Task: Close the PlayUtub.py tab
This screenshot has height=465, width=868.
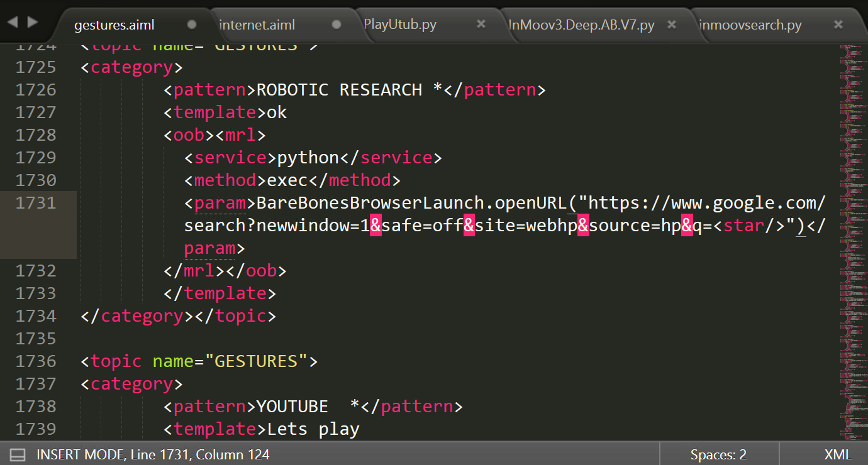Action: coord(481,25)
